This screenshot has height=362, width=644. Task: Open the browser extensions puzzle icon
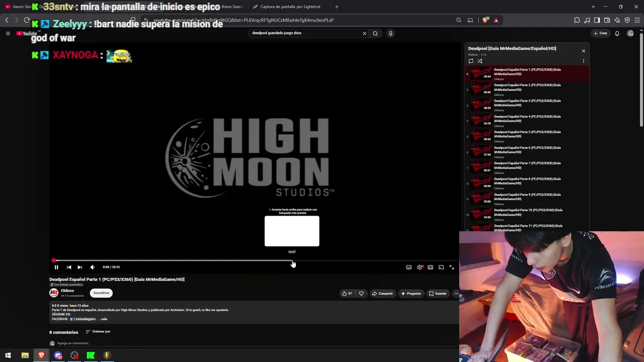(577, 20)
